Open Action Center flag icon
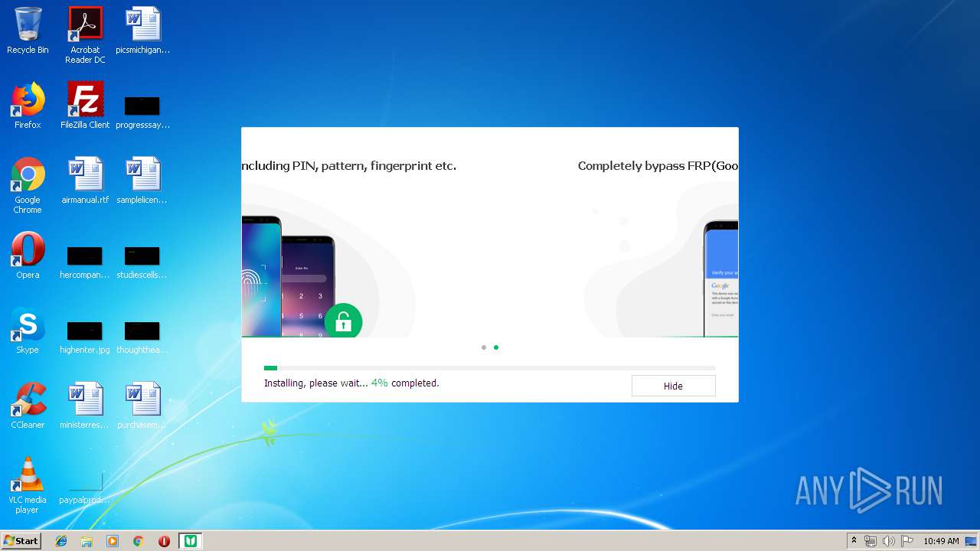Screen dimensions: 980x551 [907, 541]
